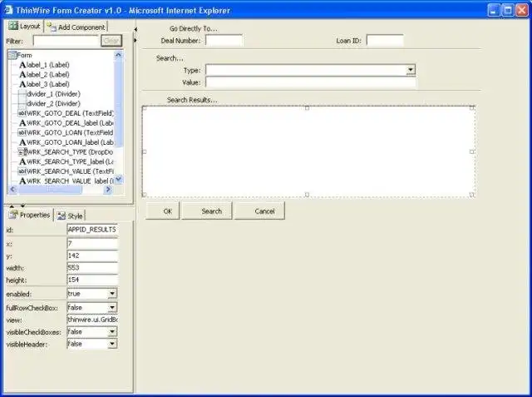The width and height of the screenshot is (532, 397).
Task: Click the width property field
Action: tap(92, 268)
